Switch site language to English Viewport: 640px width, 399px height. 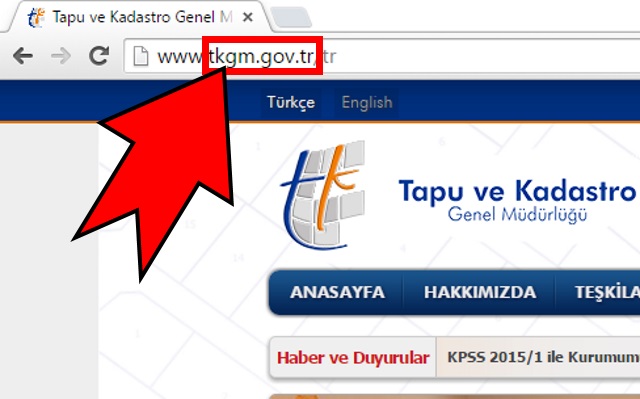tap(367, 102)
